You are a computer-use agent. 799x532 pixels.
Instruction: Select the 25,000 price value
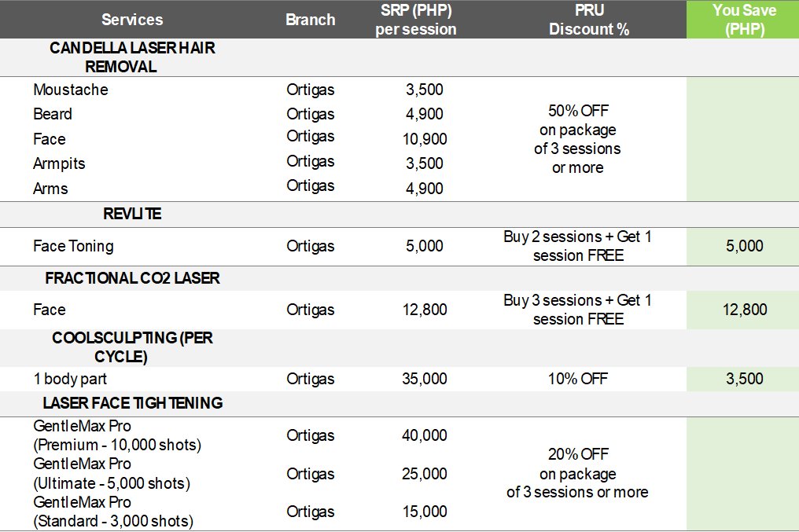425,474
